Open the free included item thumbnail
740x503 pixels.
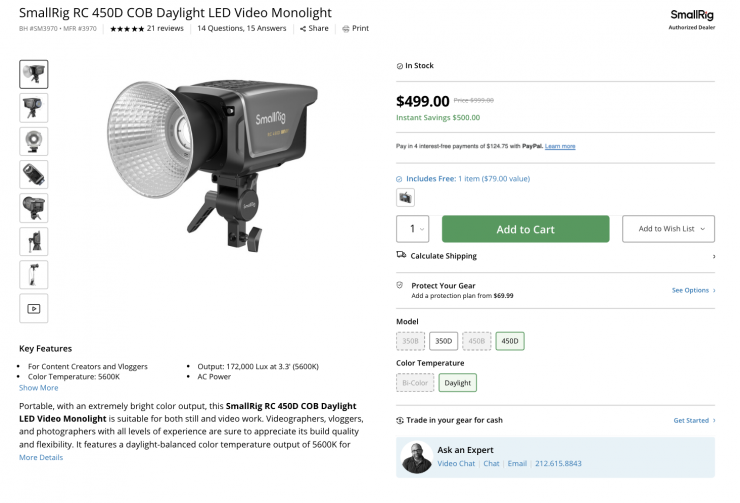tap(405, 197)
